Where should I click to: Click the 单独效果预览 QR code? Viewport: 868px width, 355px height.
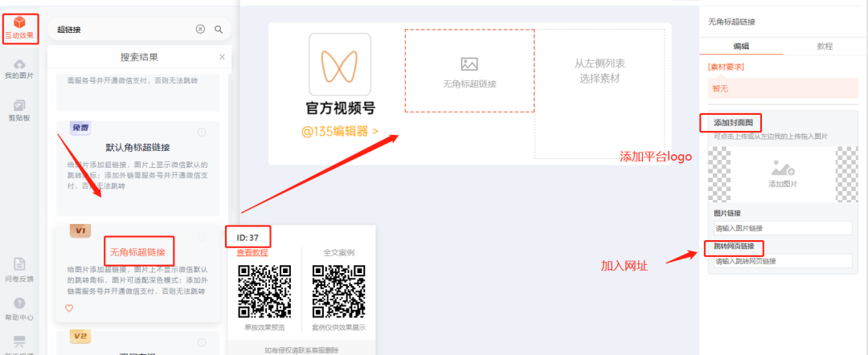click(264, 292)
